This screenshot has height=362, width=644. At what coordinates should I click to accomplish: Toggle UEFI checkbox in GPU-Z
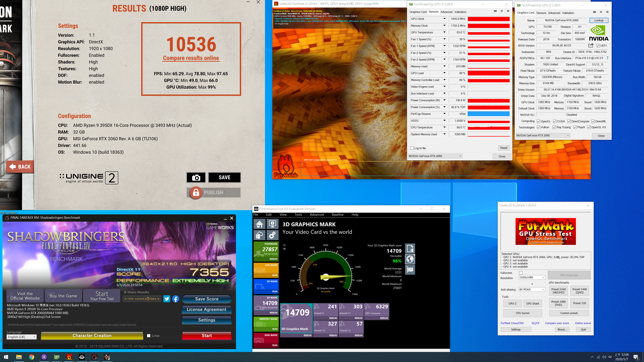click(x=598, y=45)
